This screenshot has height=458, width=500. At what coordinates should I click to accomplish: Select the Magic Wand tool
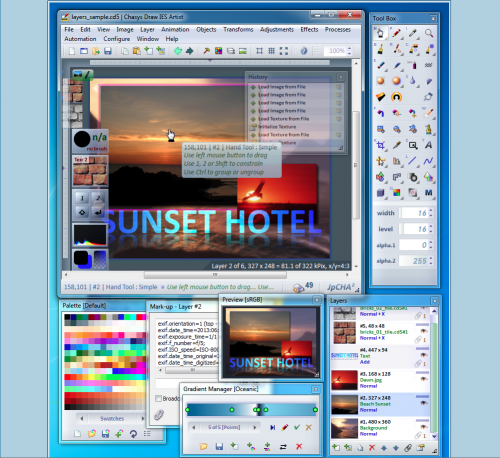tap(429, 113)
